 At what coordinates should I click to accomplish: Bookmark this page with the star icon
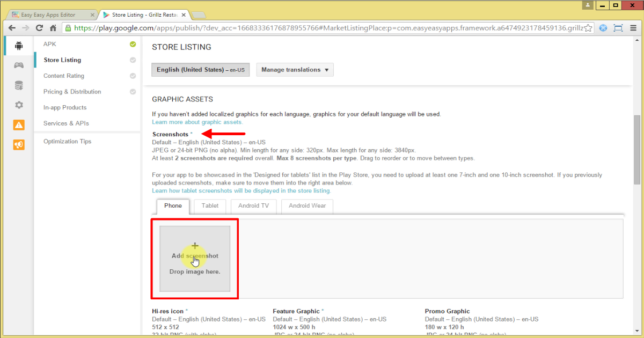click(588, 28)
